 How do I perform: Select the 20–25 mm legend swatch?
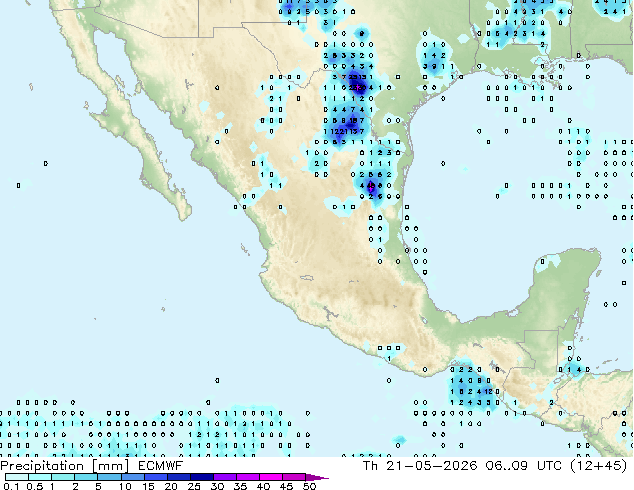pyautogui.click(x=178, y=477)
